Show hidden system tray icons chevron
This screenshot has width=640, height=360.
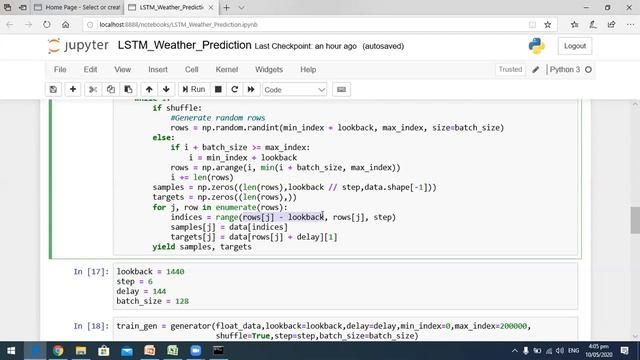514,351
